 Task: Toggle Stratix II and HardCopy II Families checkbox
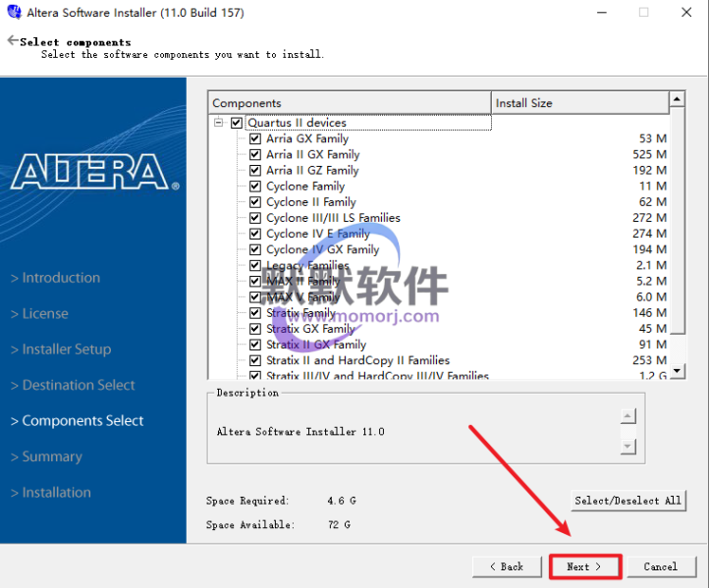pos(255,359)
